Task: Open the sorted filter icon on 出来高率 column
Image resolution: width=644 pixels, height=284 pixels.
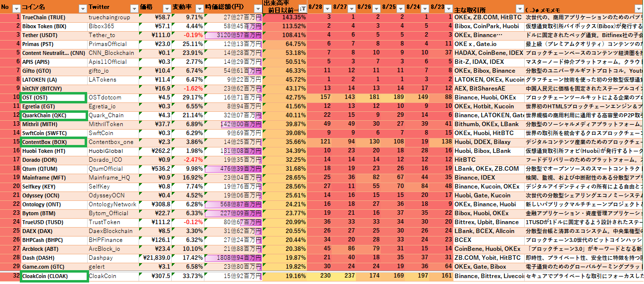Action: pos(302,8)
